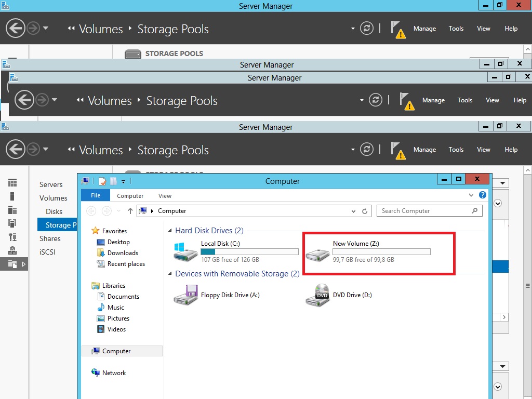Click Back arrow in sidebar-showing Server Manager window
Image resolution: width=532 pixels, height=399 pixels.
click(x=15, y=149)
